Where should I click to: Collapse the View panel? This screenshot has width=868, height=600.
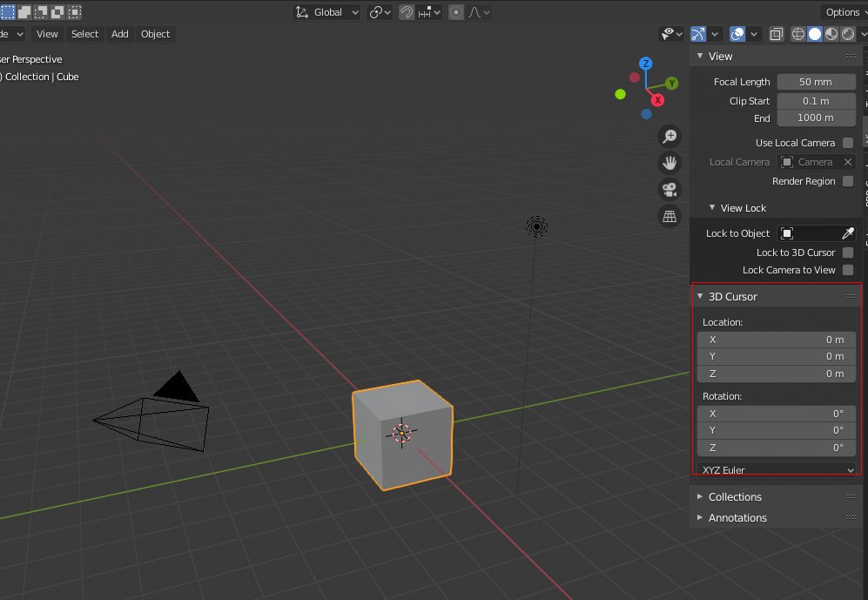click(700, 56)
